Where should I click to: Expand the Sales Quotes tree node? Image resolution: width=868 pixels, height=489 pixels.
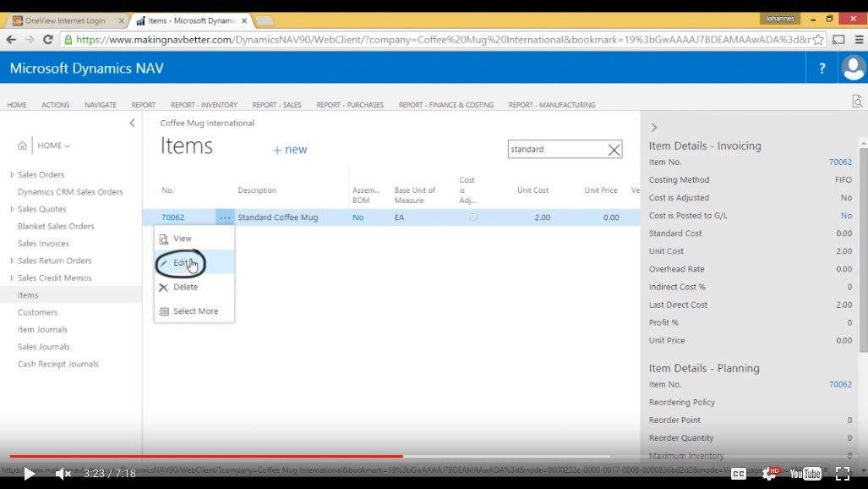pos(12,209)
